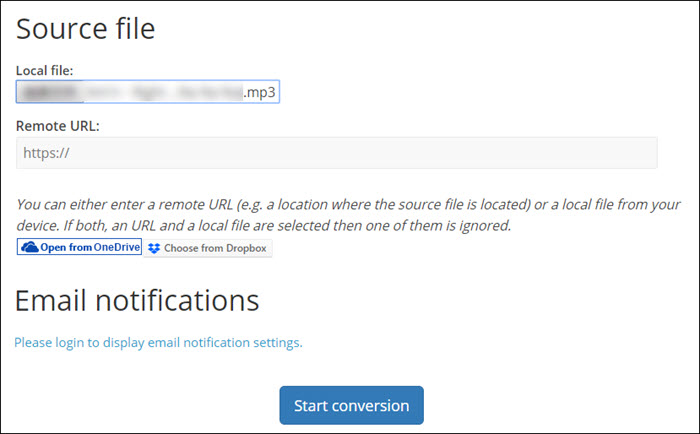The height and width of the screenshot is (434, 700).
Task: Click the 'Choose from Dropbox' text label
Action: 216,248
